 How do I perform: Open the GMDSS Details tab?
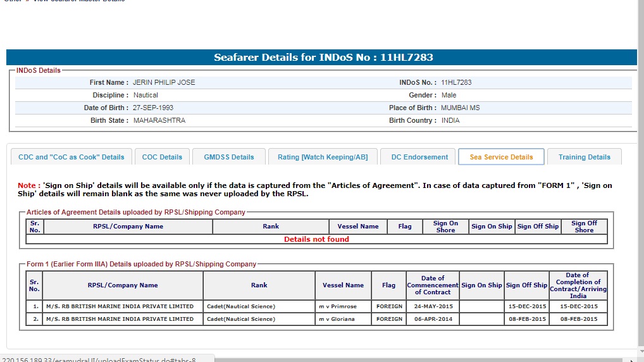228,157
